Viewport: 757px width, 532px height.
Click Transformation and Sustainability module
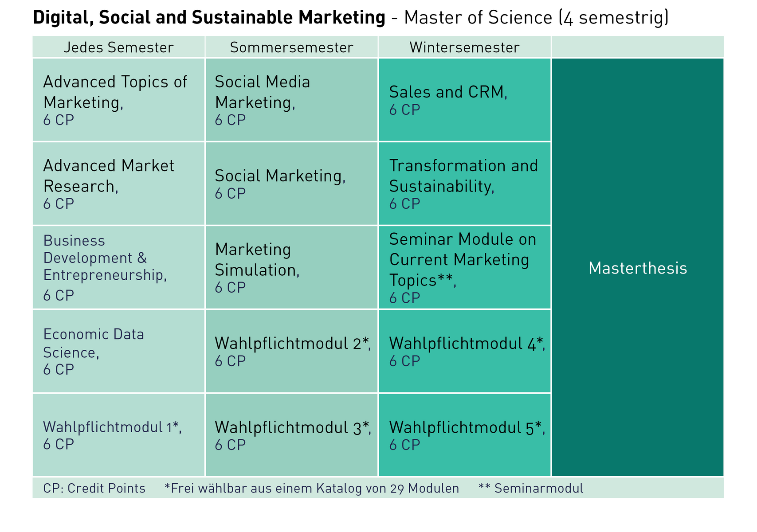(x=464, y=184)
